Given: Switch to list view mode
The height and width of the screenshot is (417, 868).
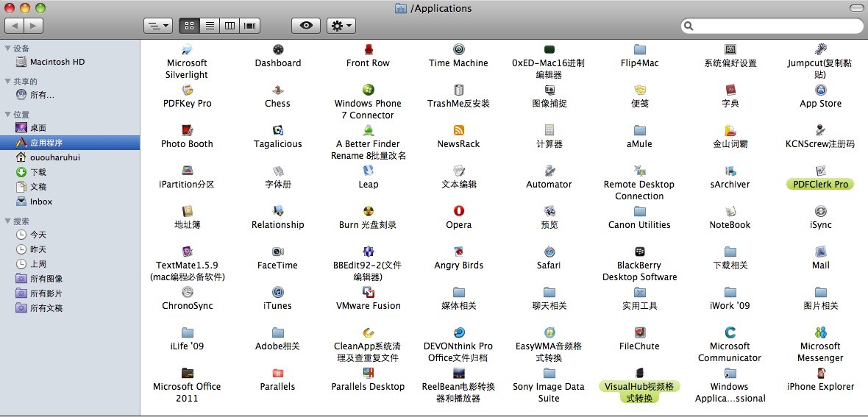Looking at the screenshot, I should tap(210, 26).
